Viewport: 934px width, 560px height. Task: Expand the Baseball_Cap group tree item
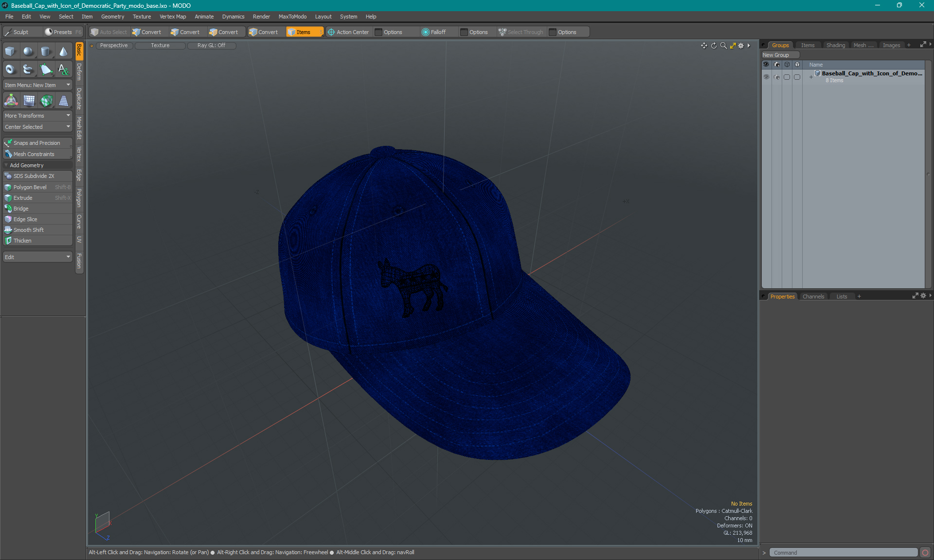point(811,77)
